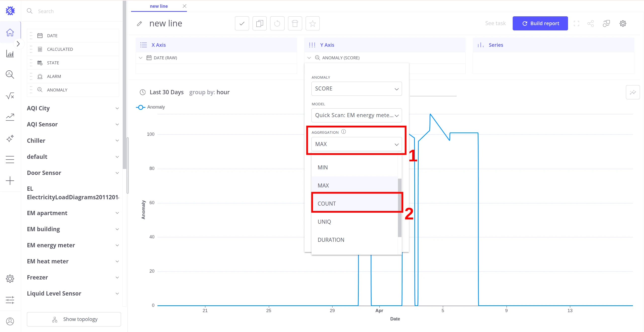Open the square root formula icon

pyautogui.click(x=10, y=96)
